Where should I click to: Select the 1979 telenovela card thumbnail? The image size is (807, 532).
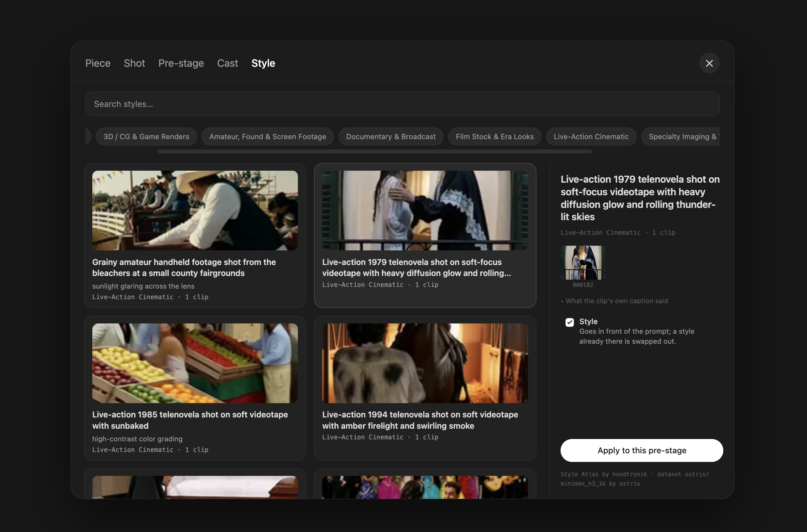[x=425, y=210]
